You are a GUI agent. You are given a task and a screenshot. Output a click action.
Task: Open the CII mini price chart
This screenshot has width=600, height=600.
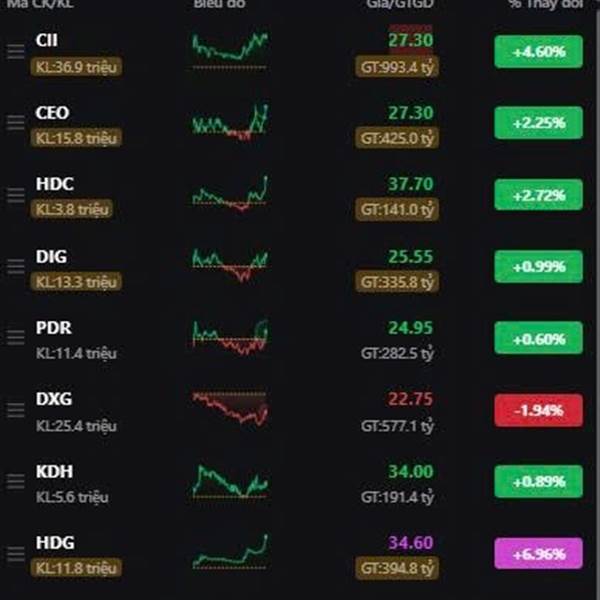coord(230,50)
